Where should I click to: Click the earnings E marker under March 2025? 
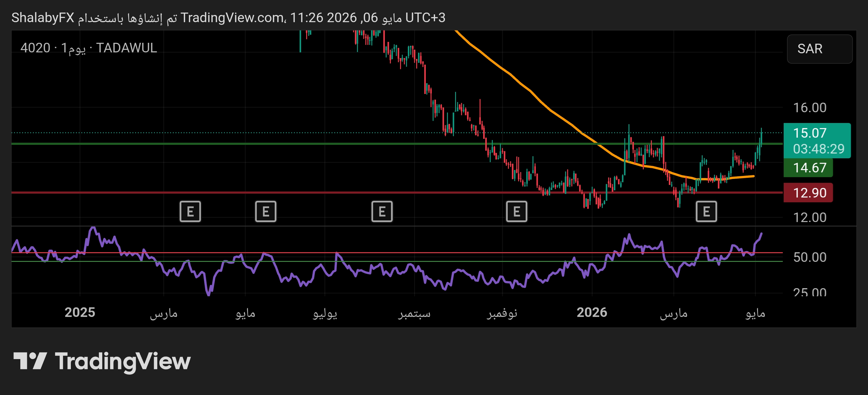[190, 212]
